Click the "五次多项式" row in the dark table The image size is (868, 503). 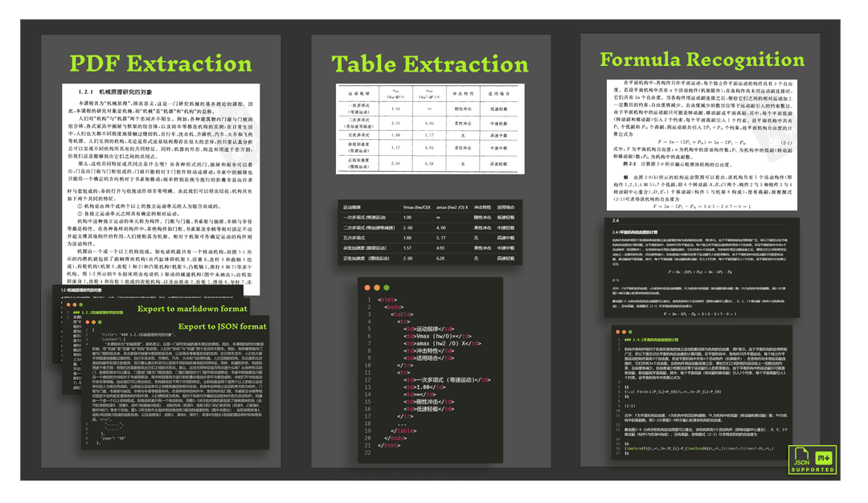[429, 238]
